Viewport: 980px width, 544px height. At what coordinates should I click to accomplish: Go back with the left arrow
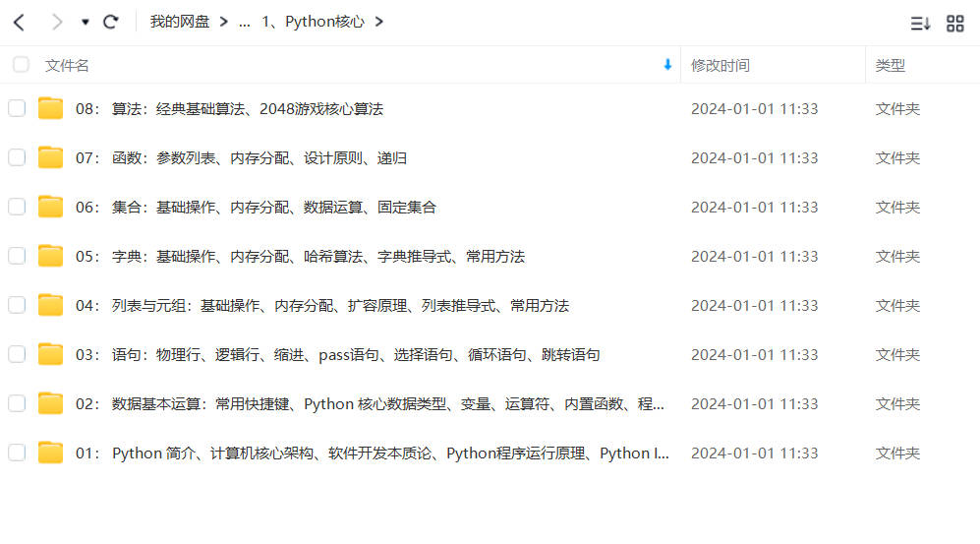(x=20, y=23)
